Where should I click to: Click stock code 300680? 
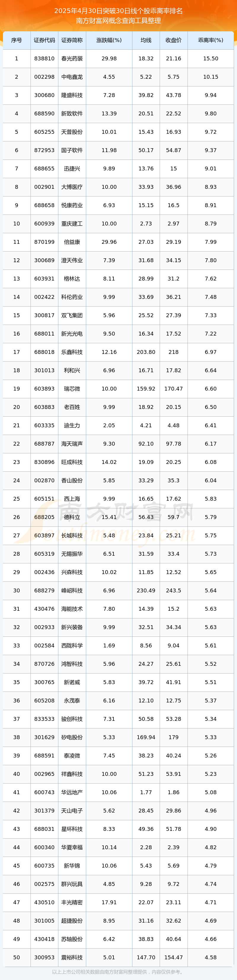44,95
